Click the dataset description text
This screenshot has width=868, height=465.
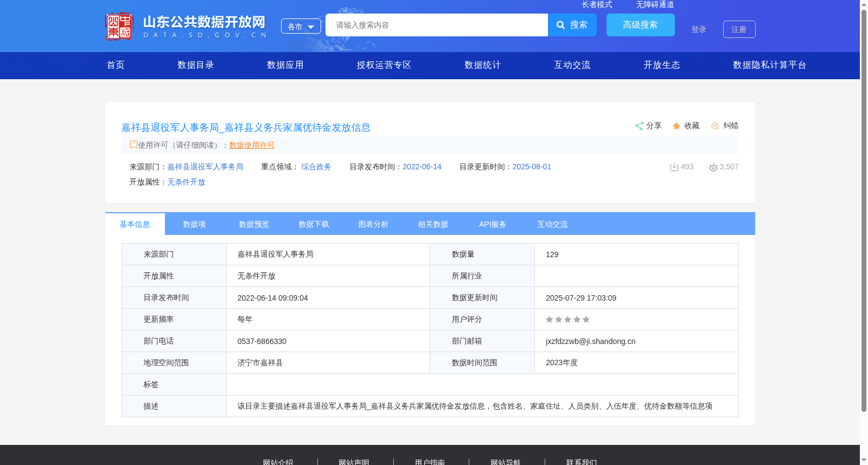point(475,406)
